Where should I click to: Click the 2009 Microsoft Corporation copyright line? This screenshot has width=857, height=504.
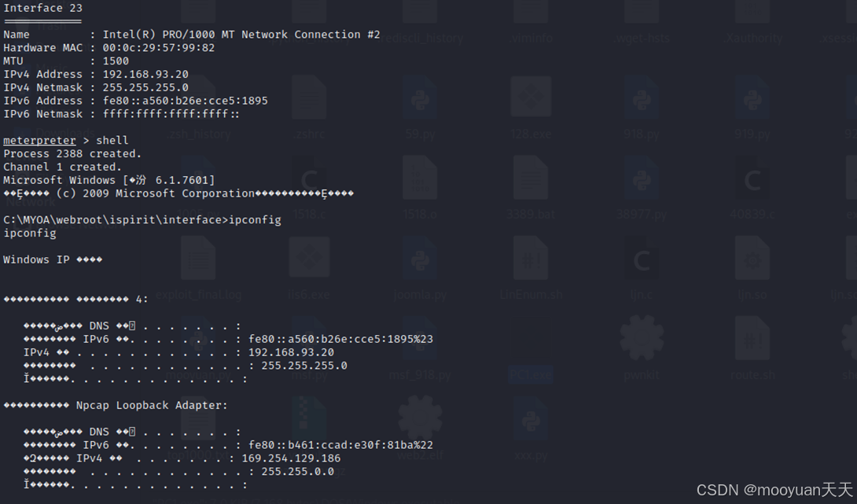178,193
